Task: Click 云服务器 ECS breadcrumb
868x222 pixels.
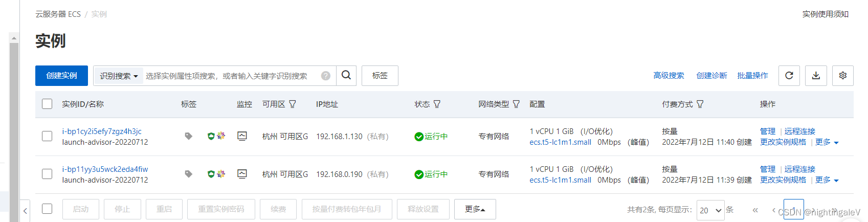Action: point(58,14)
